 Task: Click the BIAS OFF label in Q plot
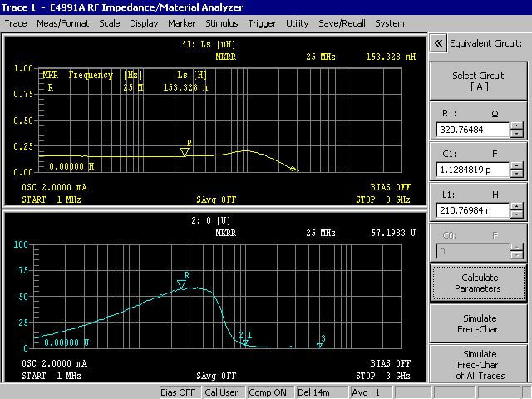(391, 363)
